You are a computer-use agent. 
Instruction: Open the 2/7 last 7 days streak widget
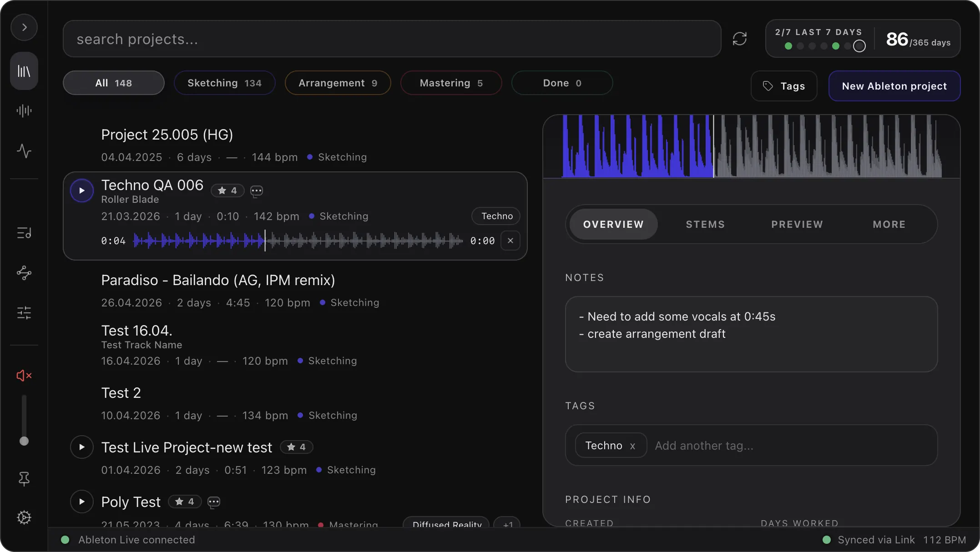[819, 39]
